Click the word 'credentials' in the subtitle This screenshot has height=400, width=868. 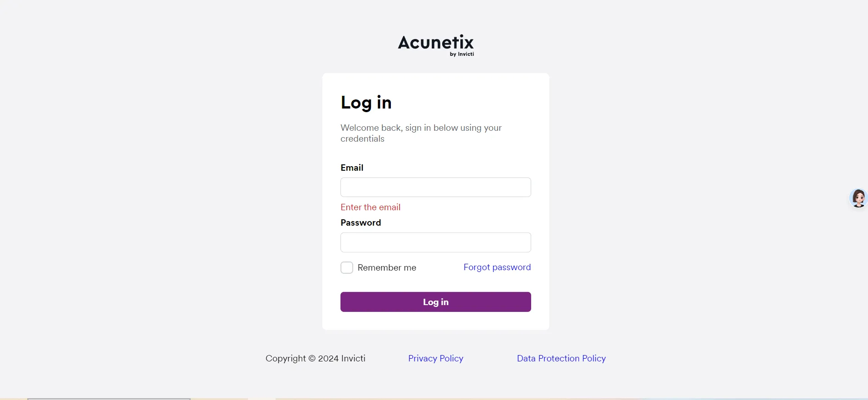[x=362, y=138]
